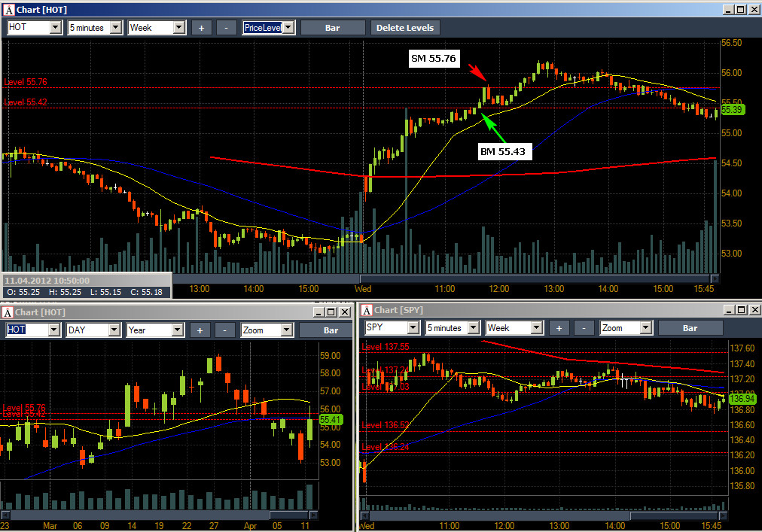Open the Year range dropdown in the daily chart

178,330
